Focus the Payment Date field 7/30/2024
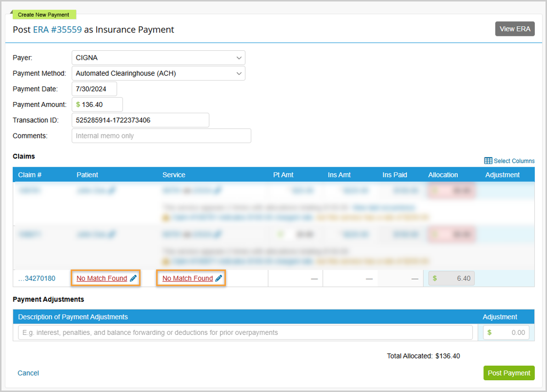547x392 pixels. (94, 89)
